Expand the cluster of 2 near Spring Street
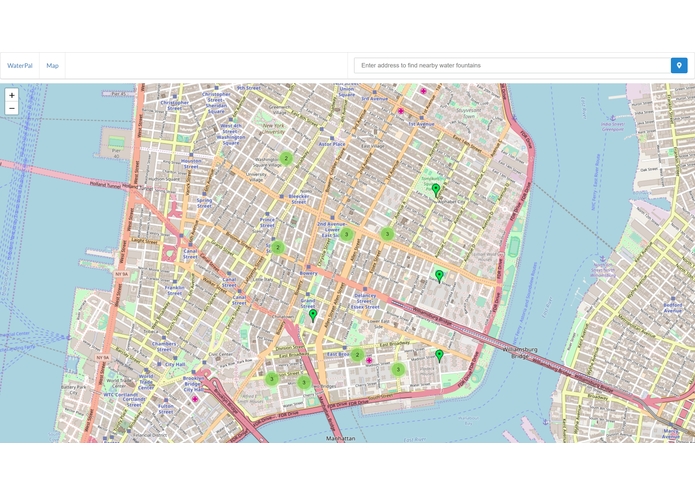695x494 pixels. [x=277, y=247]
